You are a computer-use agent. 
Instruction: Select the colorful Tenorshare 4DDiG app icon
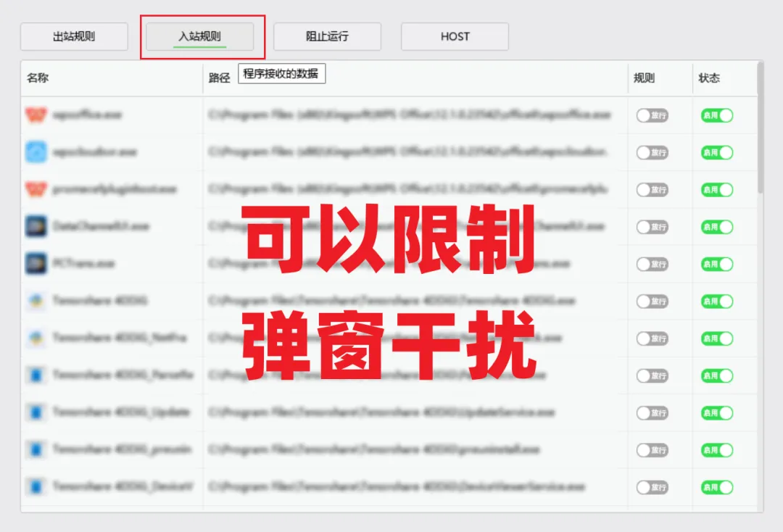click(x=36, y=301)
